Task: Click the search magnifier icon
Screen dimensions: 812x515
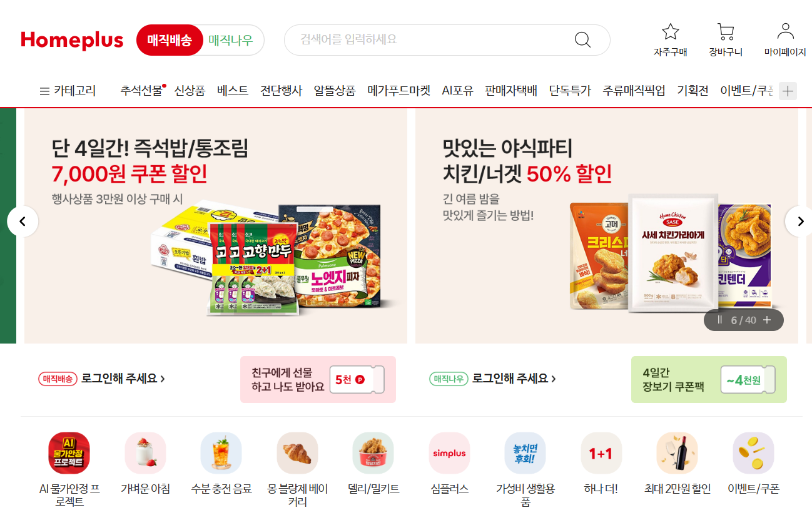Action: [x=582, y=40]
